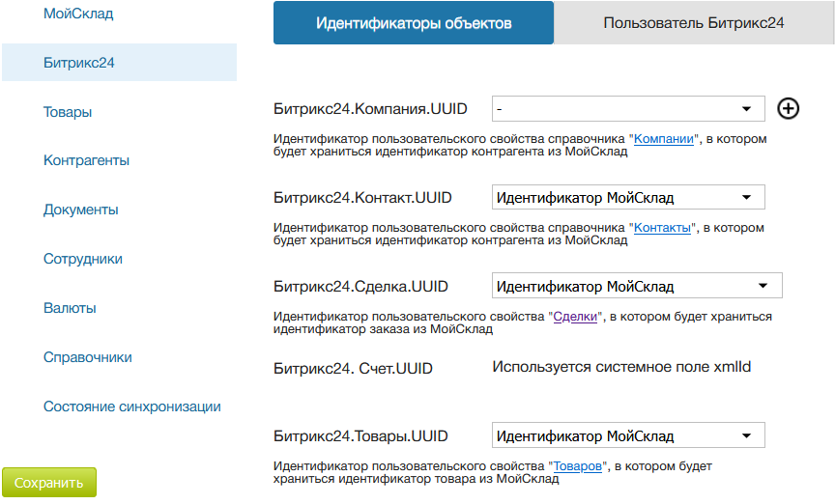Follow the Сделки link
The height and width of the screenshot is (504, 835).
tap(575, 317)
